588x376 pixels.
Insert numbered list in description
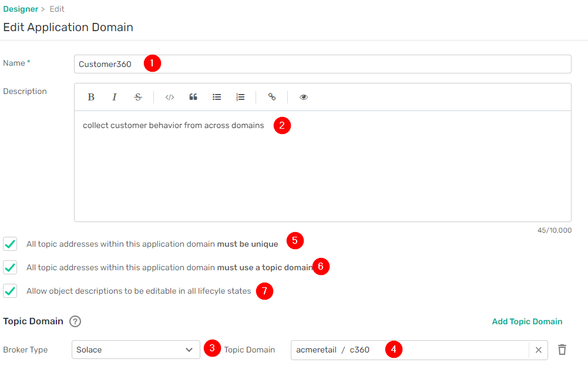[x=240, y=98]
